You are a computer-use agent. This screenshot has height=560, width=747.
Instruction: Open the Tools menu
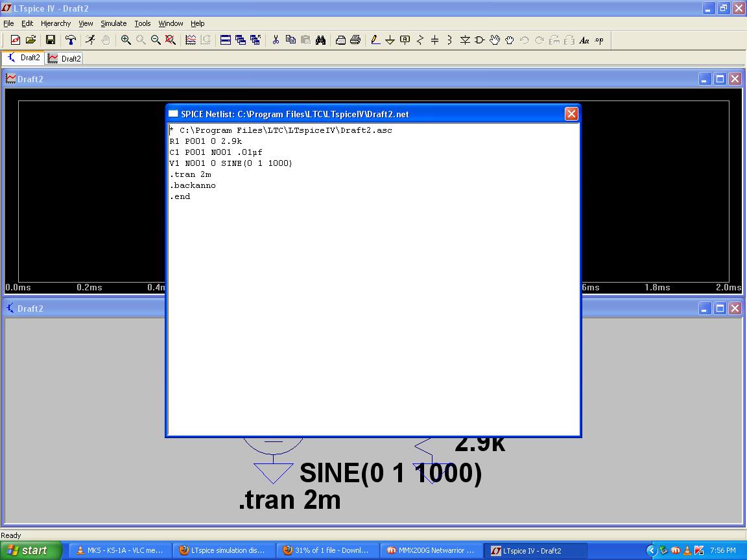[x=143, y=23]
